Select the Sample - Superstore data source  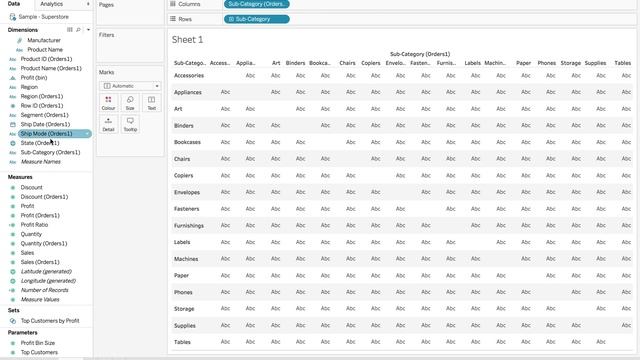pyautogui.click(x=44, y=17)
